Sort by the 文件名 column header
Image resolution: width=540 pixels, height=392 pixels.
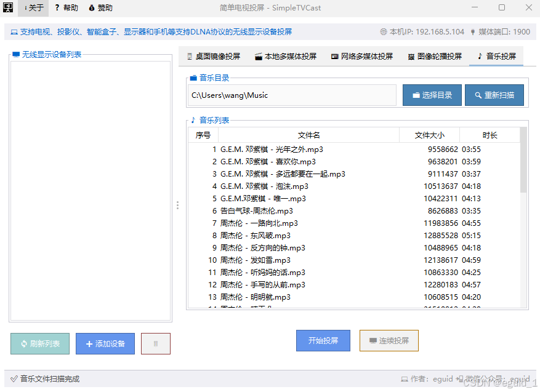tap(308, 135)
